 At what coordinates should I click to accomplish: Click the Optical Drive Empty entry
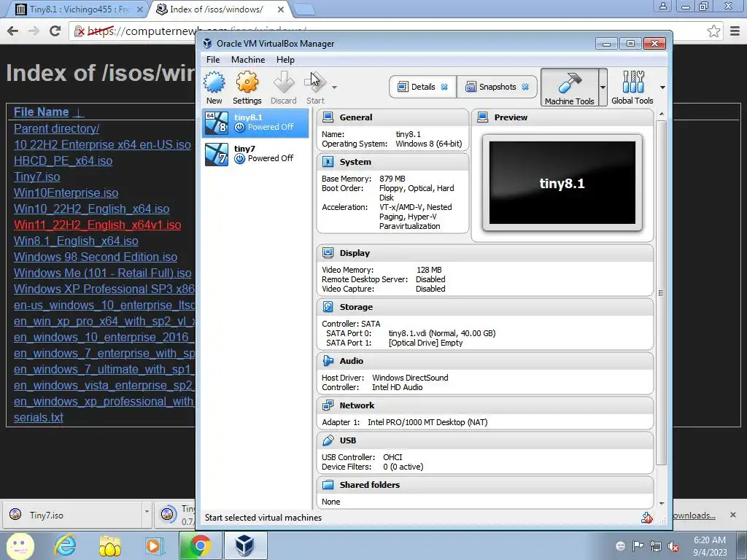click(426, 343)
